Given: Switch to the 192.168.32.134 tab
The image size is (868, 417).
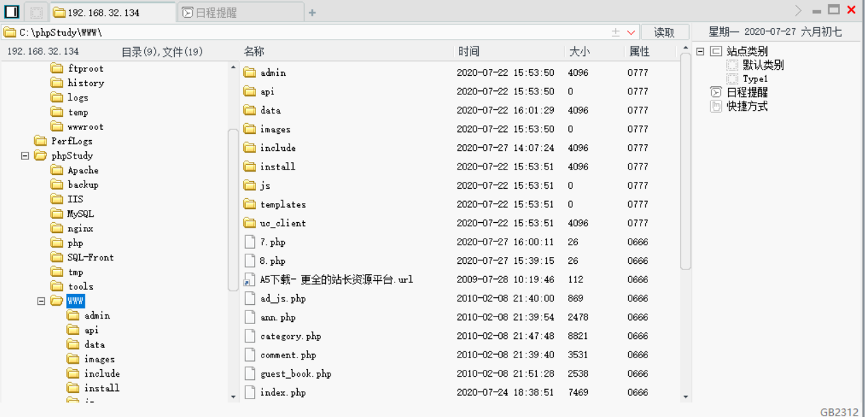Looking at the screenshot, I should pyautogui.click(x=113, y=12).
